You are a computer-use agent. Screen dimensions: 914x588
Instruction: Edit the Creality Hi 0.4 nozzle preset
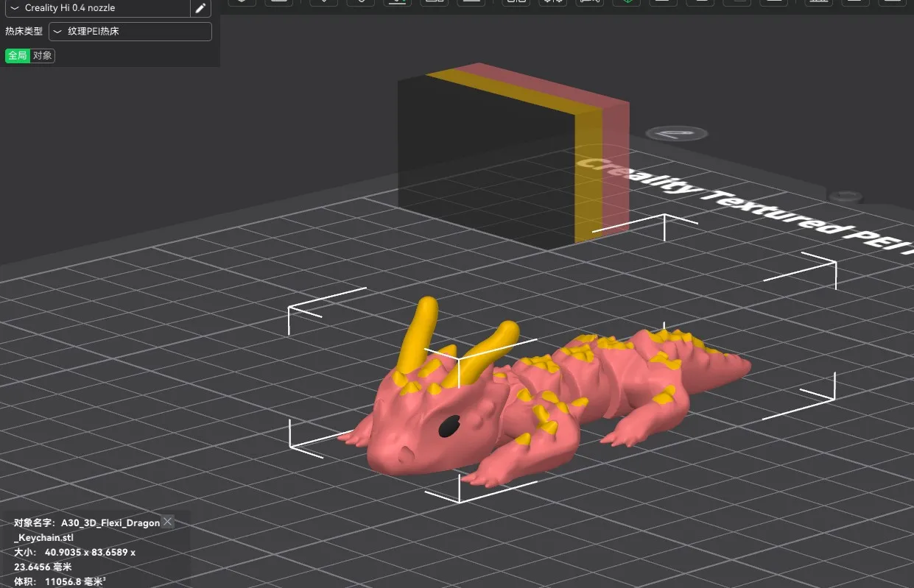pos(200,8)
